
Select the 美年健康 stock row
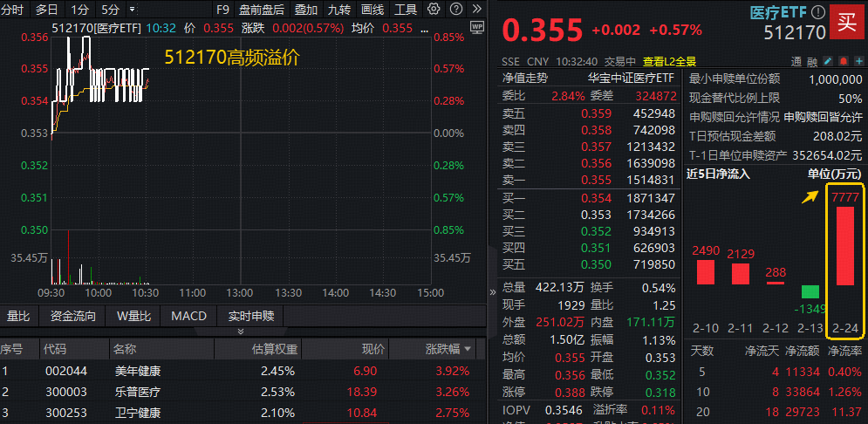[138, 371]
